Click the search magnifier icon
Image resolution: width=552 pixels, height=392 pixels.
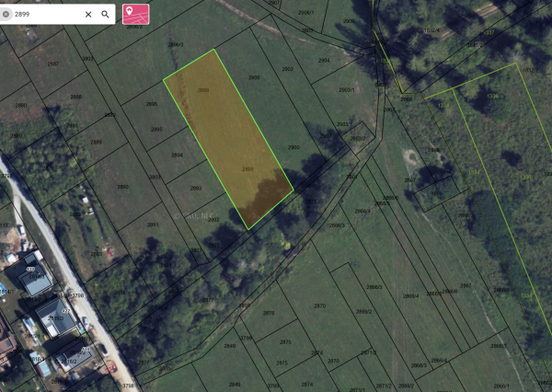[105, 14]
